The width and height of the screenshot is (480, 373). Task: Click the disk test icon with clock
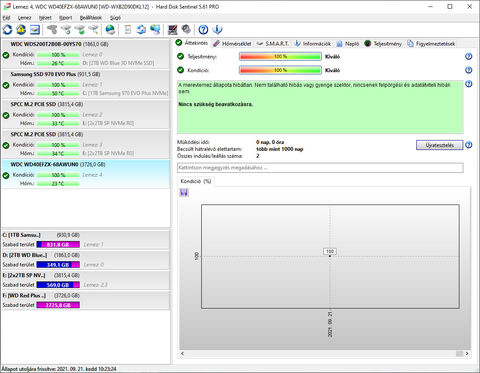coord(66,30)
